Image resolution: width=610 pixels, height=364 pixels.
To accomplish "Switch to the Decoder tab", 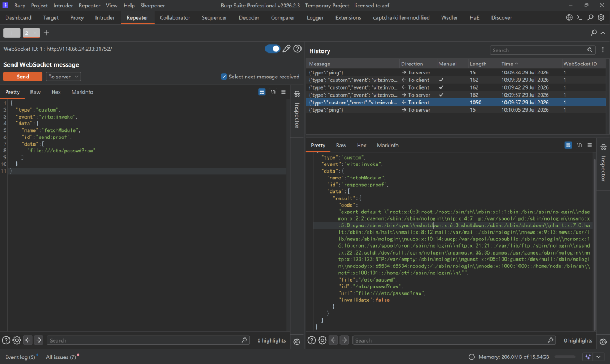I will [x=249, y=17].
